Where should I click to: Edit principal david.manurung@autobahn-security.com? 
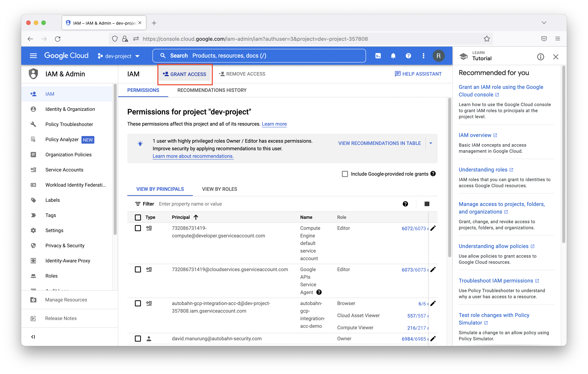[433, 339]
